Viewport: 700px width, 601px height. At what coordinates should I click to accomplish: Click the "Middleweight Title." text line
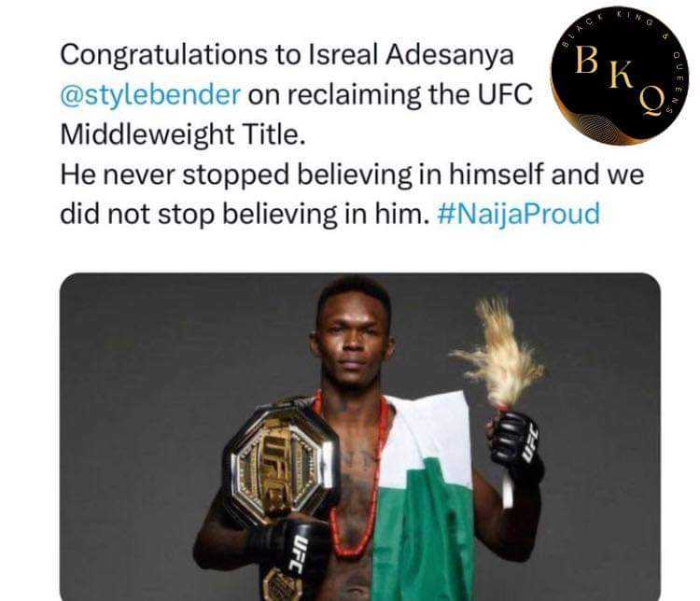pos(182,134)
